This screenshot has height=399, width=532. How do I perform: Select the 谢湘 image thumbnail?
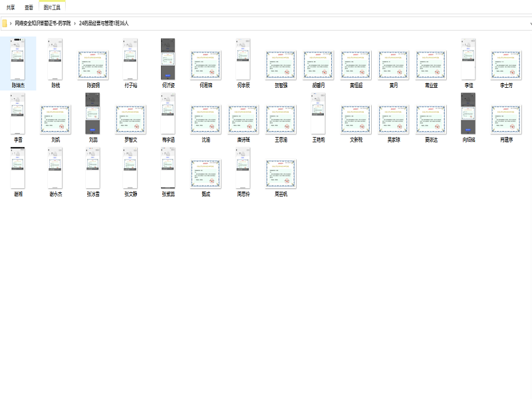click(x=18, y=169)
